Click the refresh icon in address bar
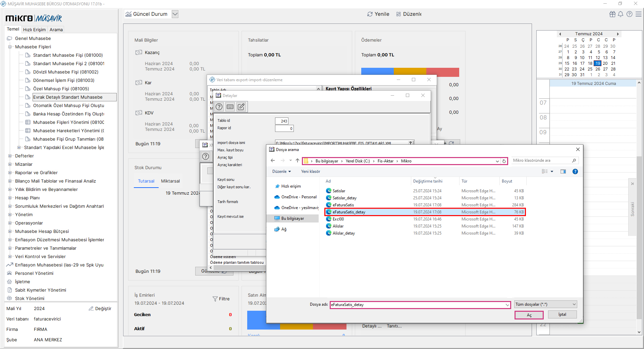 504,161
